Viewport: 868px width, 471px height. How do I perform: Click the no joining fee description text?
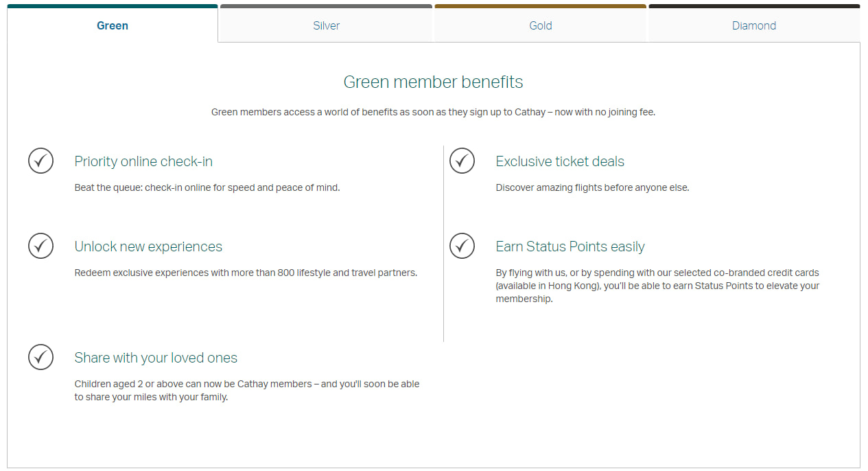click(433, 111)
